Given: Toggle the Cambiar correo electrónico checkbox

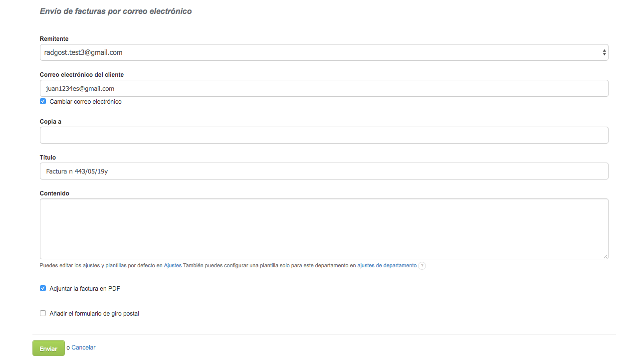Looking at the screenshot, I should point(43,102).
